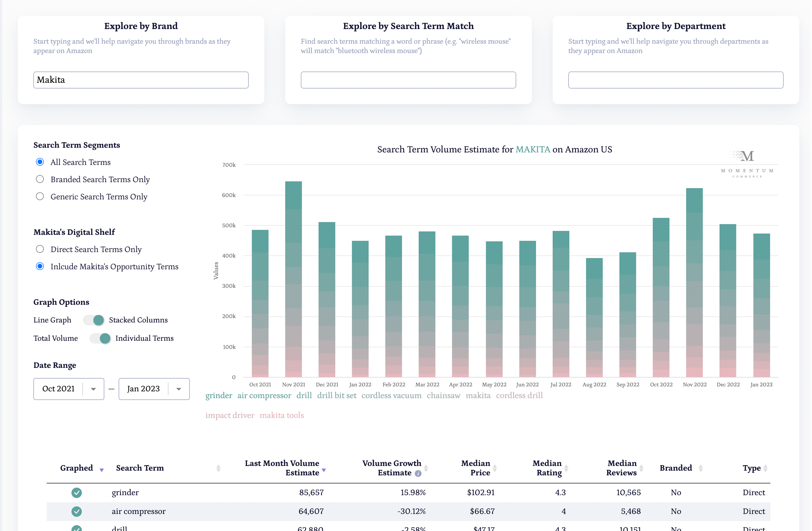
Task: Focus the Explore by Department input field
Action: point(676,80)
